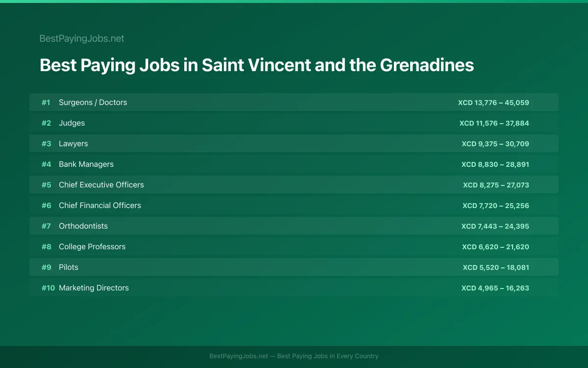Viewport: 588px width, 368px height.
Task: Click salary XCD 6,620 – 21,620
Action: click(x=495, y=247)
